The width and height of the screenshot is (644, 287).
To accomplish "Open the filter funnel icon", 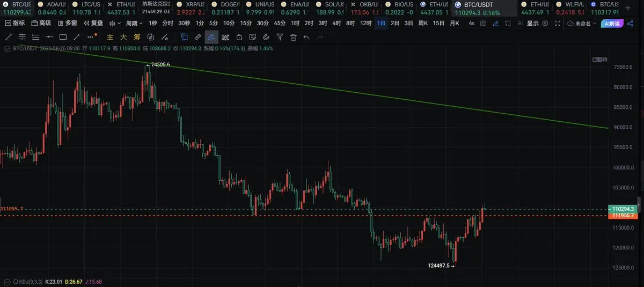I will coord(280,37).
